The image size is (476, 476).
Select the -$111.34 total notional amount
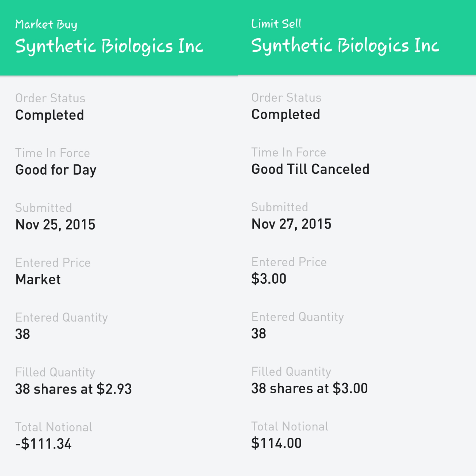pyautogui.click(x=43, y=444)
